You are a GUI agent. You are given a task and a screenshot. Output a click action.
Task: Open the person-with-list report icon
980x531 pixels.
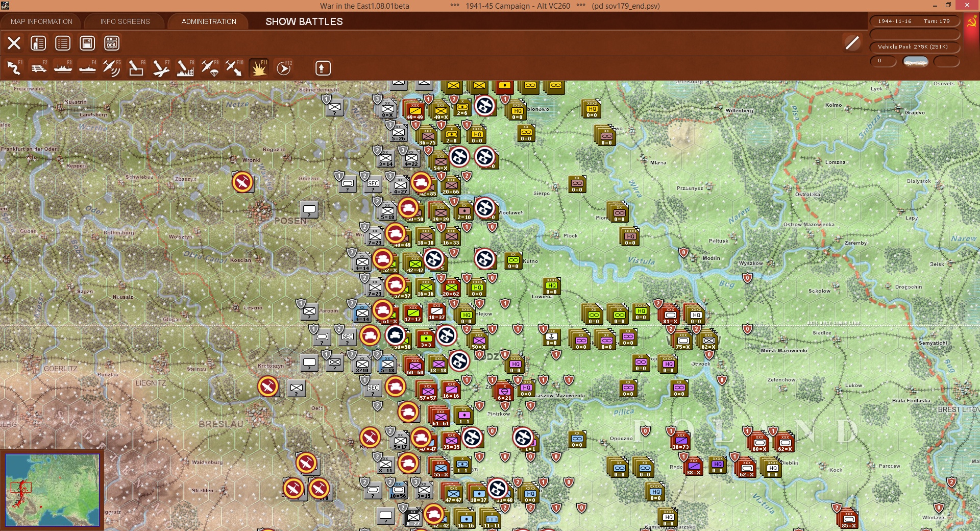pyautogui.click(x=38, y=43)
